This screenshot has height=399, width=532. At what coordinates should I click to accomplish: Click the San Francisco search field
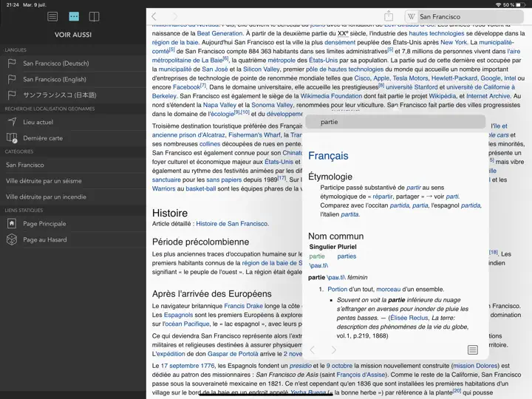pos(464,16)
